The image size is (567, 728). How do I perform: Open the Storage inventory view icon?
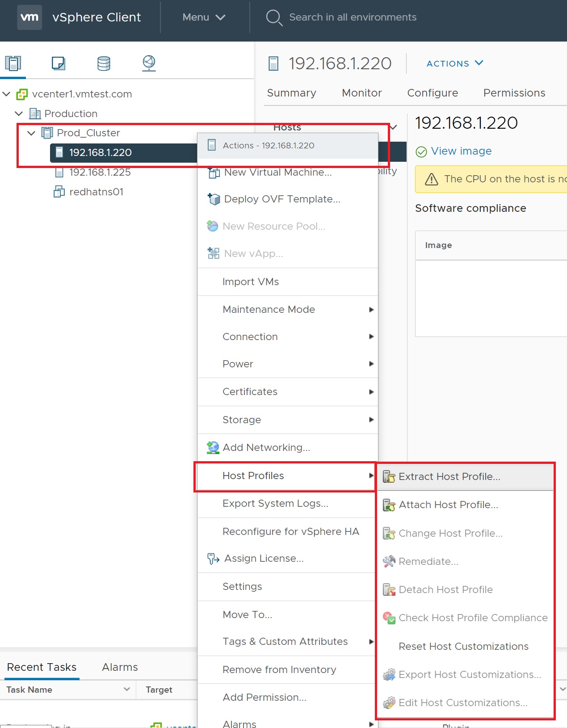pos(104,63)
